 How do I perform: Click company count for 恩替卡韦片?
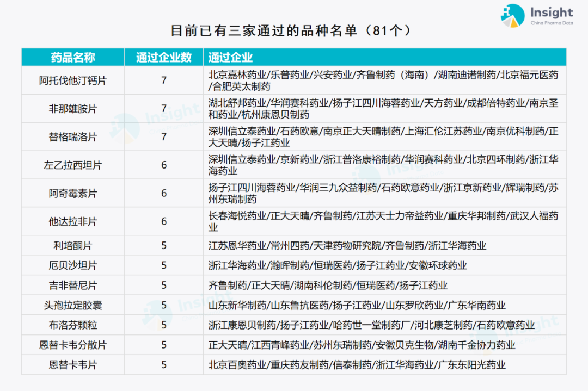164,365
